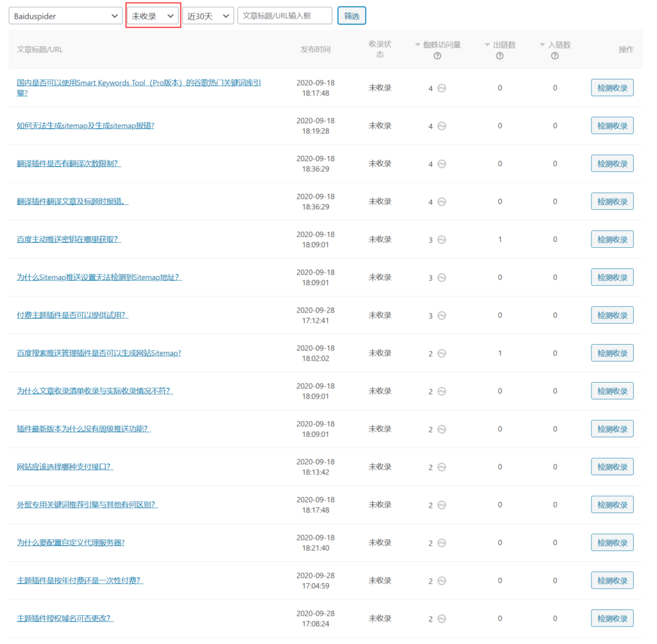Click 检测收录 for 如何无法生成sitemap row
The height and width of the screenshot is (644, 657).
(612, 126)
